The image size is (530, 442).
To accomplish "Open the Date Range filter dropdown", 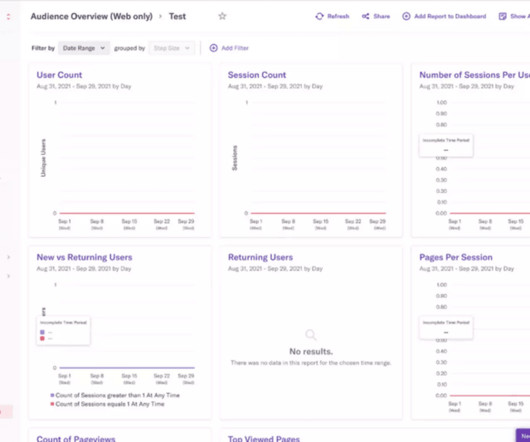I will coord(84,48).
